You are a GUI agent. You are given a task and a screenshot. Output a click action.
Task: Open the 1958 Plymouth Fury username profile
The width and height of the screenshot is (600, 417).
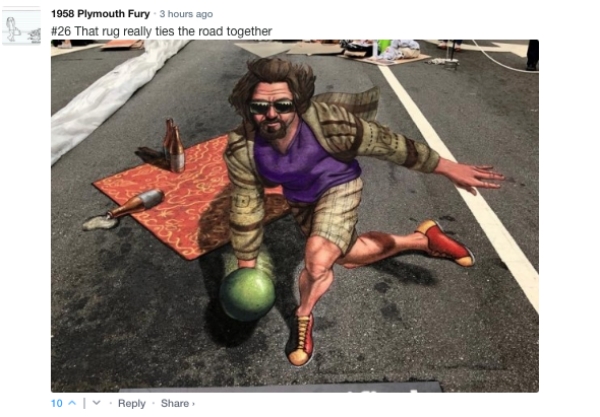100,14
